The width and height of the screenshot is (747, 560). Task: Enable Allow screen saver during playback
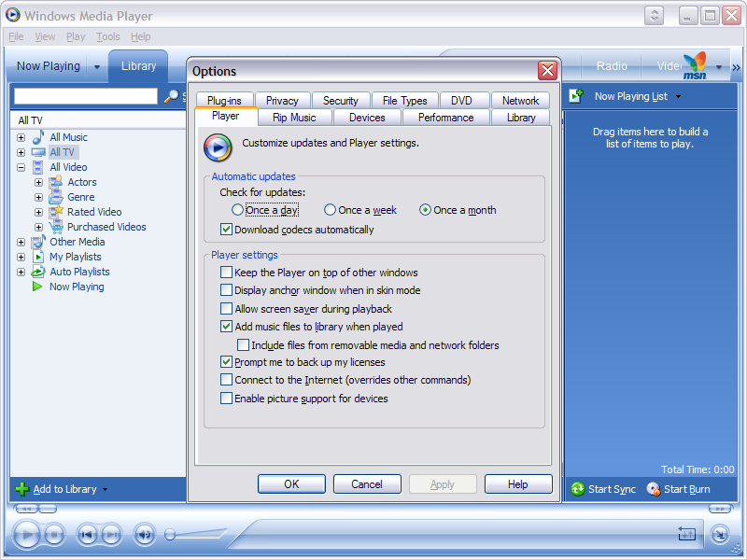[x=226, y=309]
